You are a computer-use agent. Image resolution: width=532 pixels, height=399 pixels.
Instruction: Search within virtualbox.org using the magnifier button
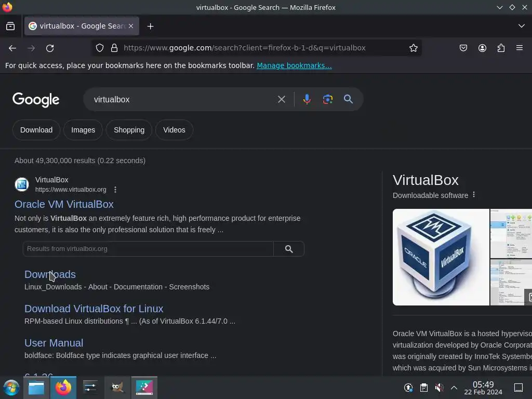pos(289,249)
